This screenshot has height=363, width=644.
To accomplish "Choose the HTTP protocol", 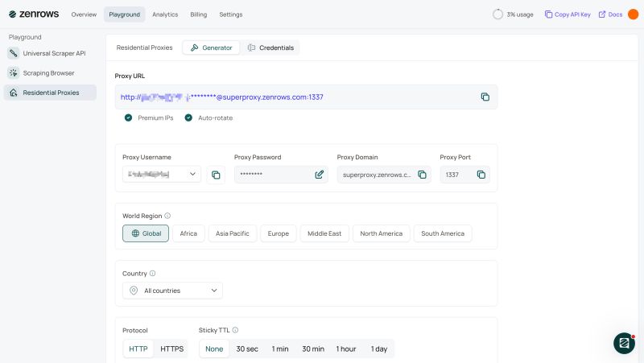I will [x=138, y=349].
